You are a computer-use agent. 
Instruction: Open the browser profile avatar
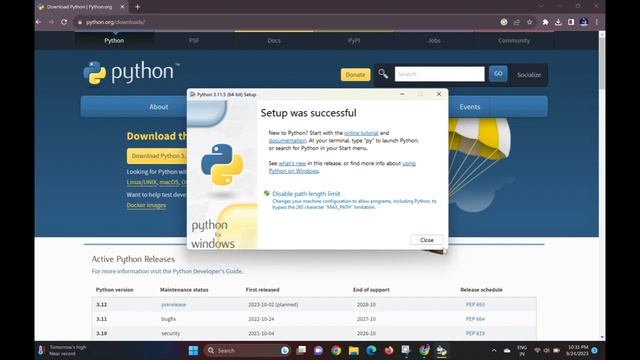584,22
